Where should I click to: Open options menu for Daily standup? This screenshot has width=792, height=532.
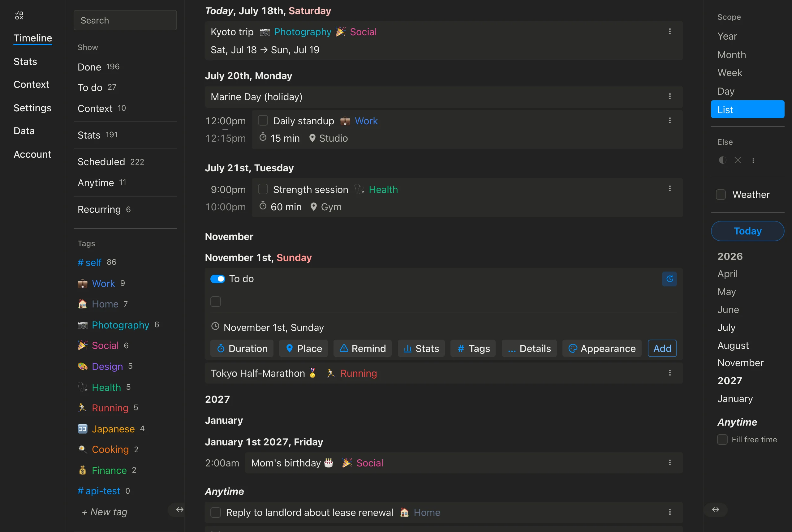click(x=670, y=121)
